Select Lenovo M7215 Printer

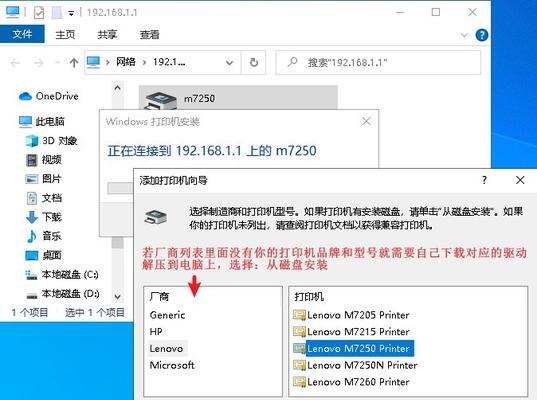coord(358,332)
